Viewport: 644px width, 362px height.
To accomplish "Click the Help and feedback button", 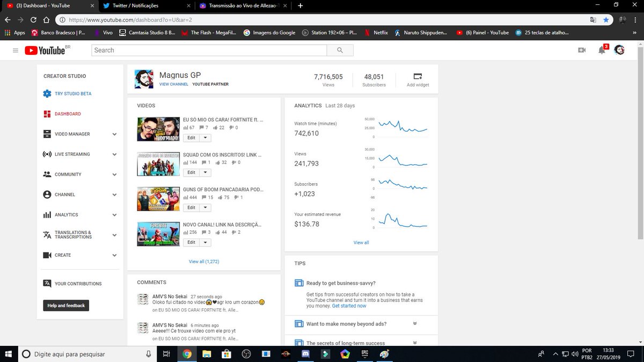I will [x=66, y=306].
